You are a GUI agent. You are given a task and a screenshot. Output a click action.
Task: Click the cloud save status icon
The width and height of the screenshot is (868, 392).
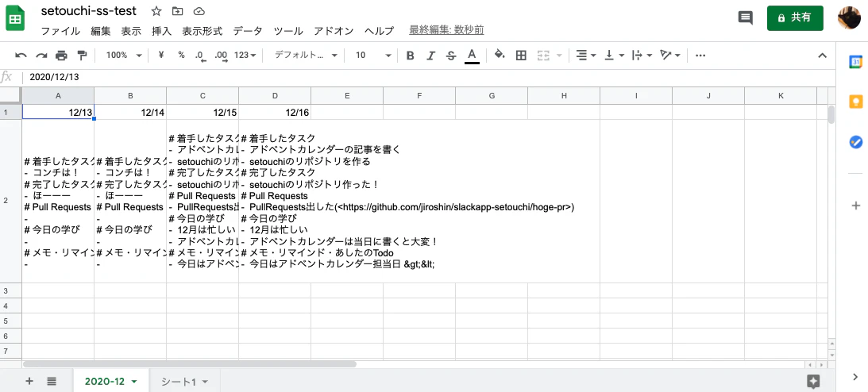pos(199,12)
